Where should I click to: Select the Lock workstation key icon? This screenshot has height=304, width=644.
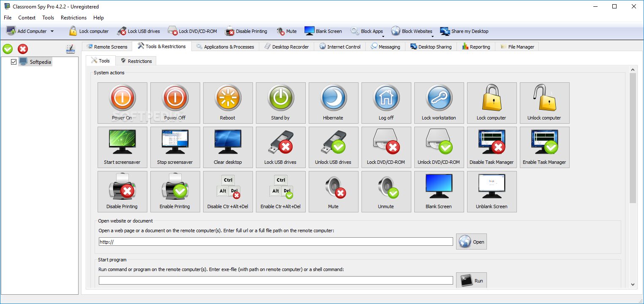[x=439, y=103]
